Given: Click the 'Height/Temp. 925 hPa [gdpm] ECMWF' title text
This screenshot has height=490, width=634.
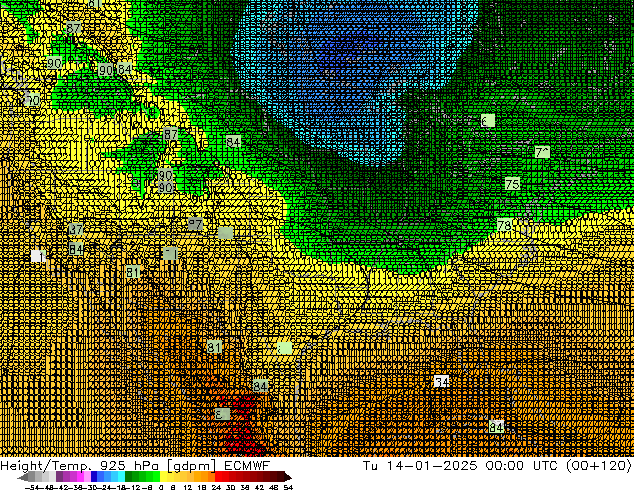Looking at the screenshot, I should coord(135,465).
